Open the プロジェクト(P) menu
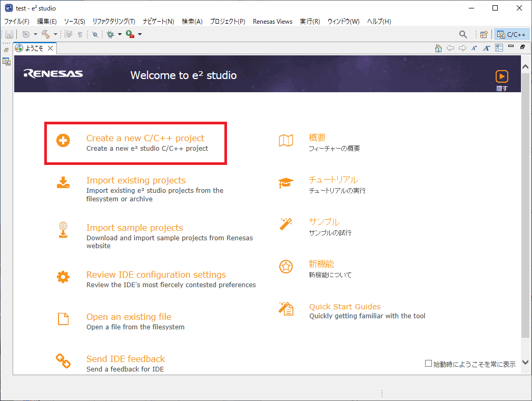The width and height of the screenshot is (532, 401). click(228, 22)
